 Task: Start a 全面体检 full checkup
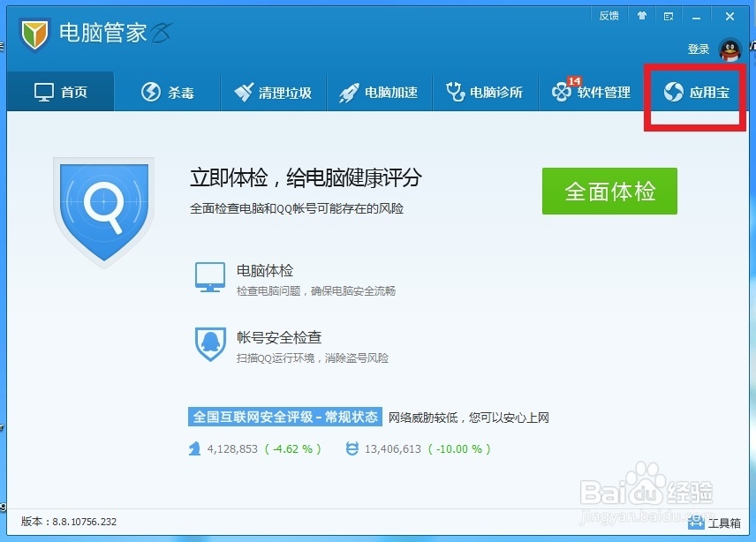[x=609, y=192]
